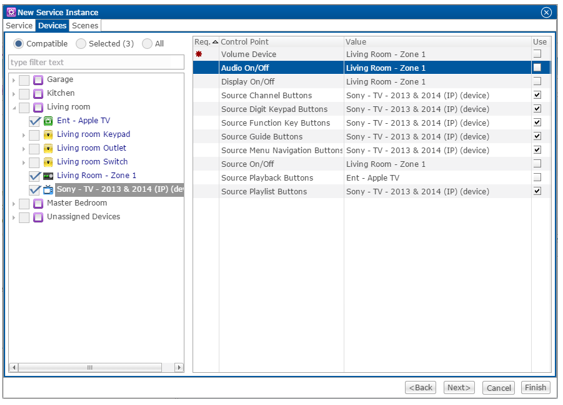This screenshot has width=563, height=405.
Task: Click the Living room Keypad device icon
Action: click(48, 135)
